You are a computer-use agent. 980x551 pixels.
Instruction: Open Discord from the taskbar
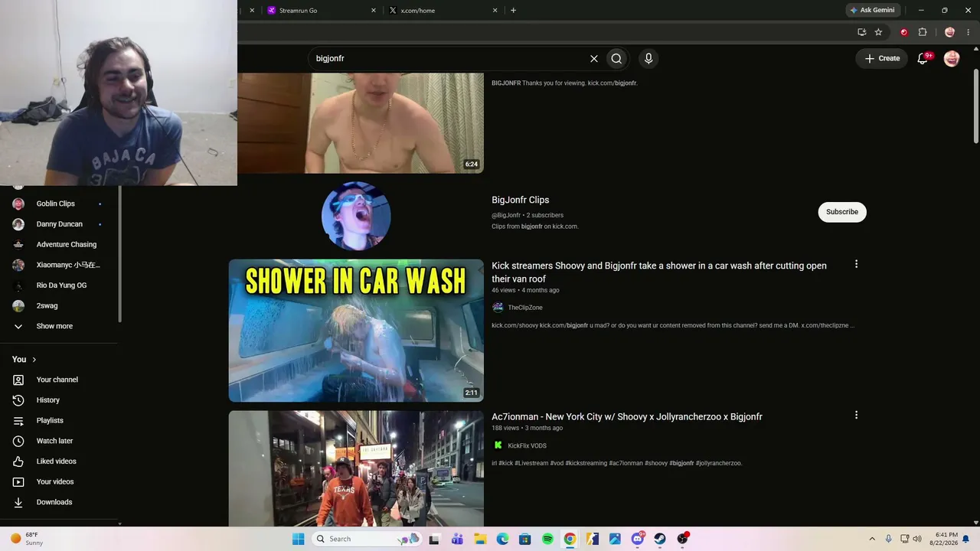coord(637,539)
